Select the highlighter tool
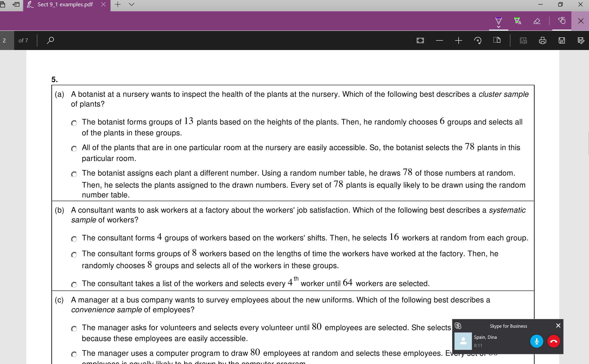The width and height of the screenshot is (589, 364). [x=518, y=21]
